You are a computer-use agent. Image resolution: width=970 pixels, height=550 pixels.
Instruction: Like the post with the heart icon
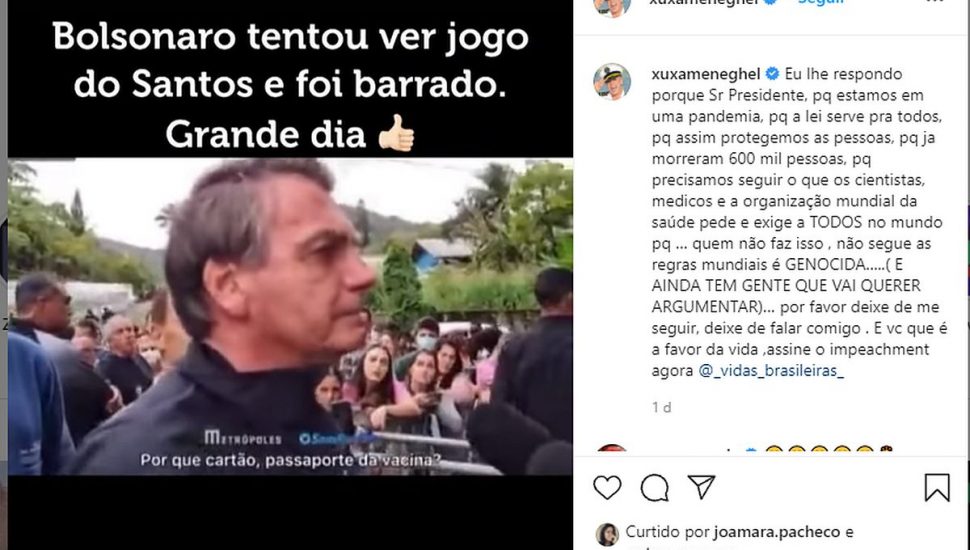click(607, 488)
